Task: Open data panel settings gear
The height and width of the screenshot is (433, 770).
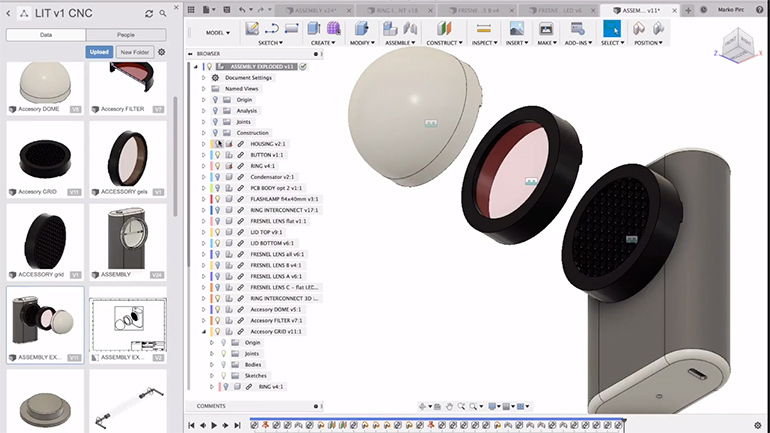Action: coord(161,51)
